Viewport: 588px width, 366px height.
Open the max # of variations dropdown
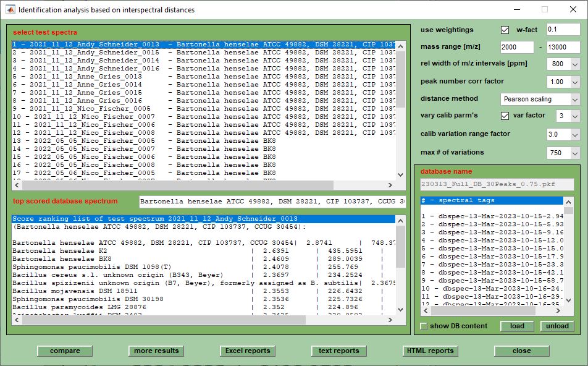tap(563, 152)
